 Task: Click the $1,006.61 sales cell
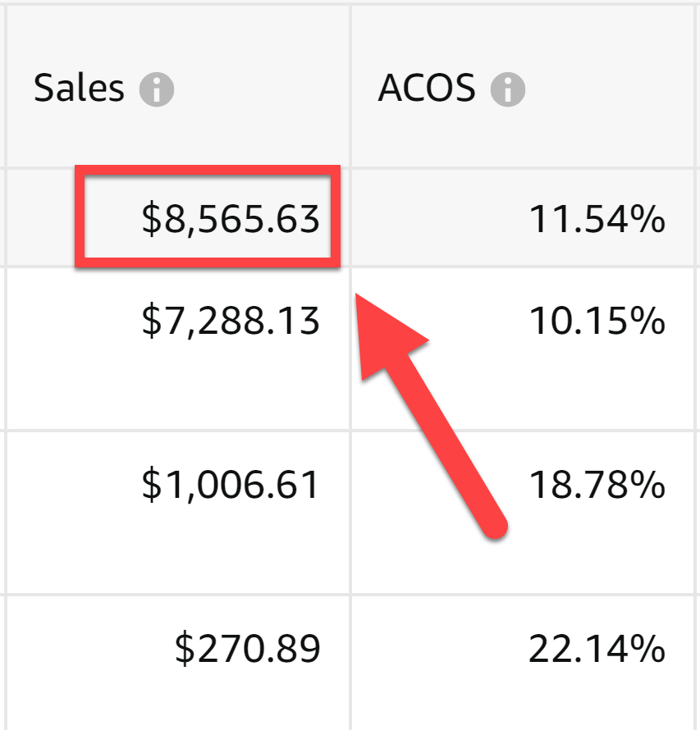click(x=231, y=486)
